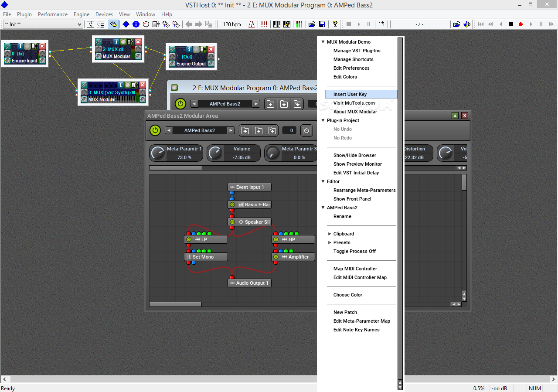Click the blue info circle toolbar icon
This screenshot has height=392, width=558.
point(136,24)
